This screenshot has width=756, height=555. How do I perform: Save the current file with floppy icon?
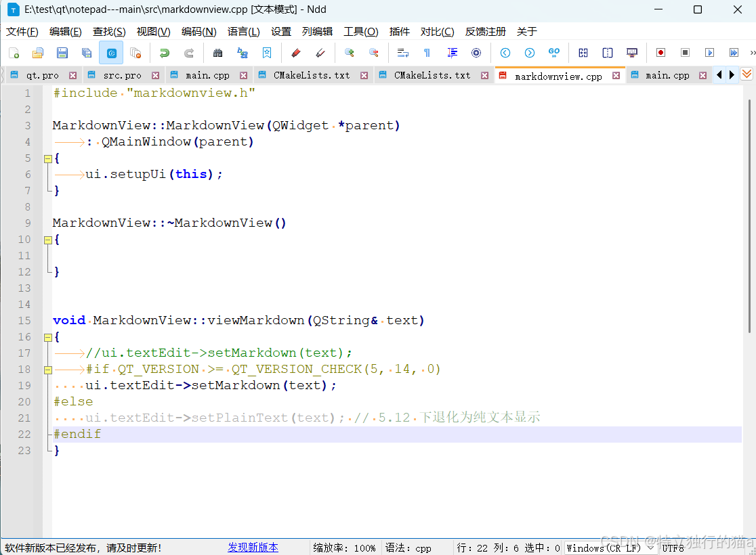pos(62,53)
